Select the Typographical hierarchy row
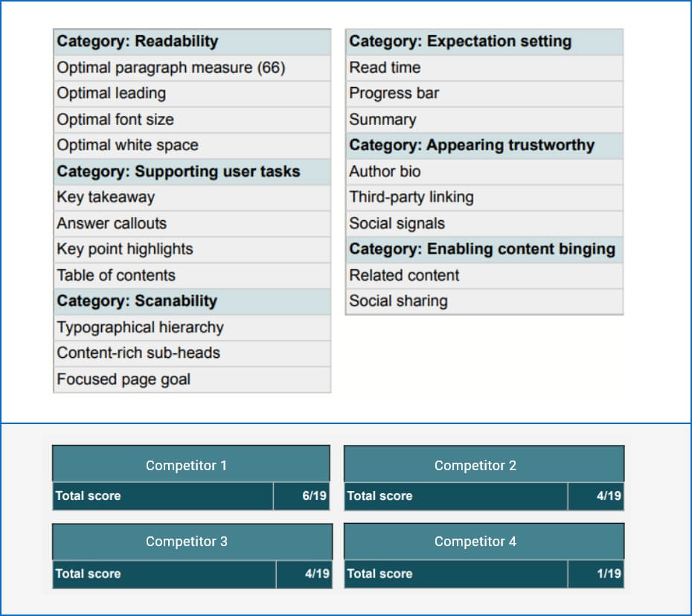This screenshot has height=616, width=692. coord(191,327)
